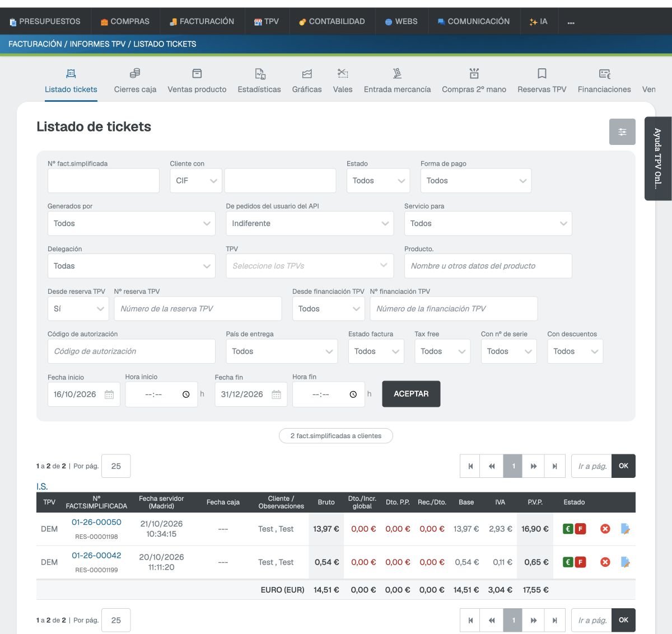Open Con descuentos dropdown
This screenshot has width=672, height=634.
(575, 351)
